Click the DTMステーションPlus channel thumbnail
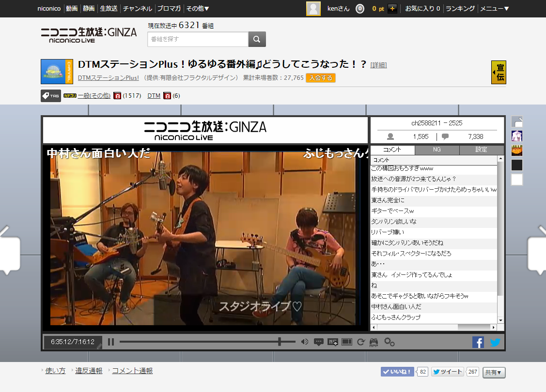This screenshot has height=392, width=546. (x=57, y=72)
